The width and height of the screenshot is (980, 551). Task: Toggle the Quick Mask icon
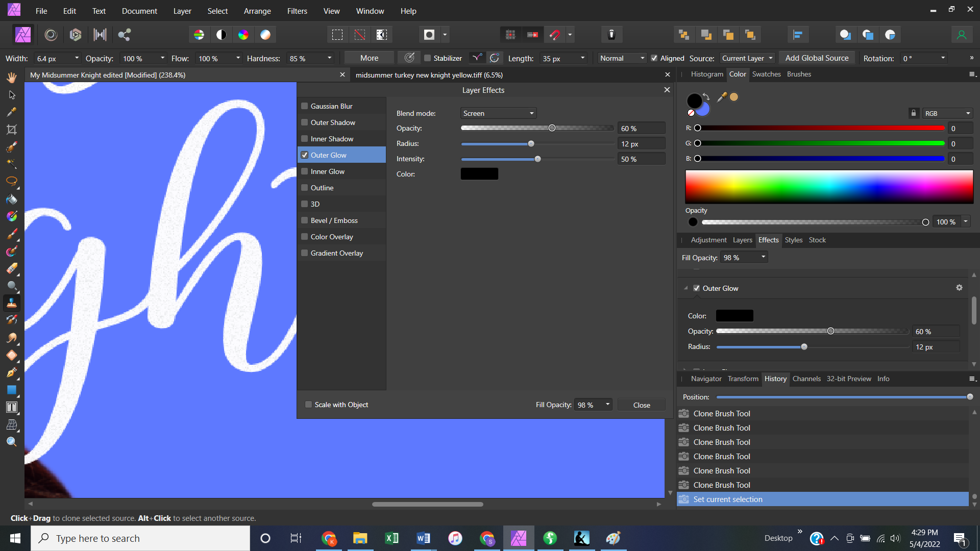point(429,35)
